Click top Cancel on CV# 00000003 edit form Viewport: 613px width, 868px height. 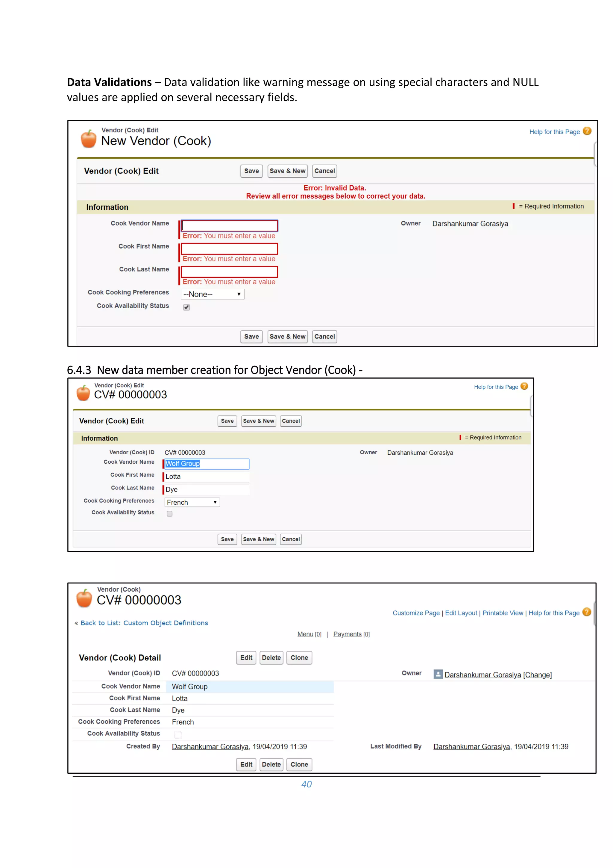[x=291, y=421]
